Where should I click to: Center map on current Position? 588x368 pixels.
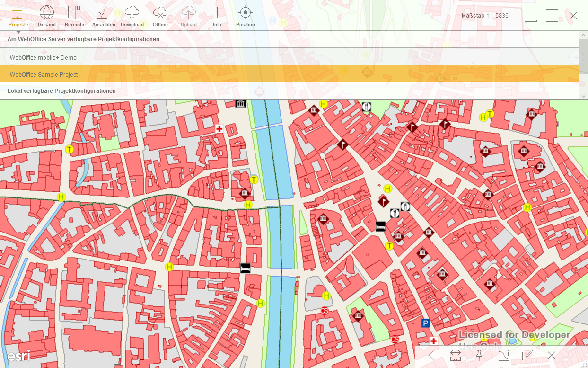(245, 16)
